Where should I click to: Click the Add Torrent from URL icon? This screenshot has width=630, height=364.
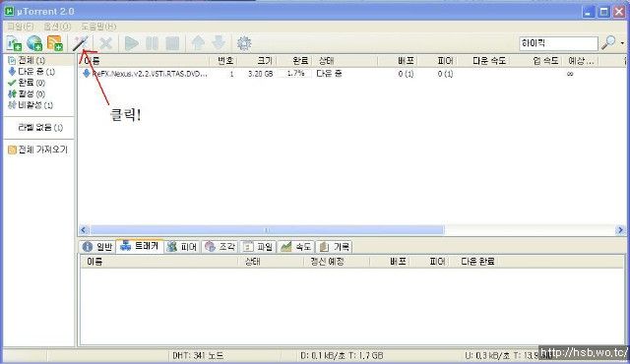34,43
